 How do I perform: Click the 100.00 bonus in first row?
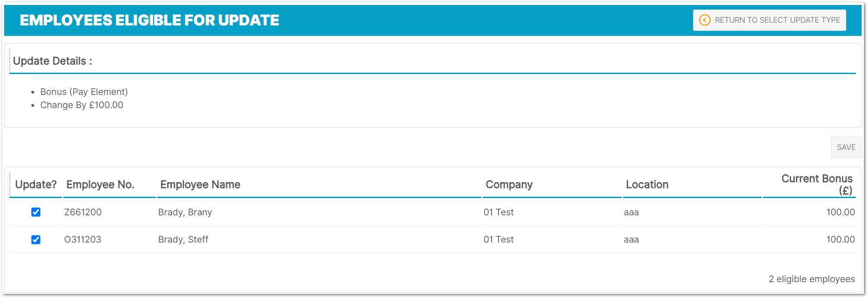tap(840, 212)
